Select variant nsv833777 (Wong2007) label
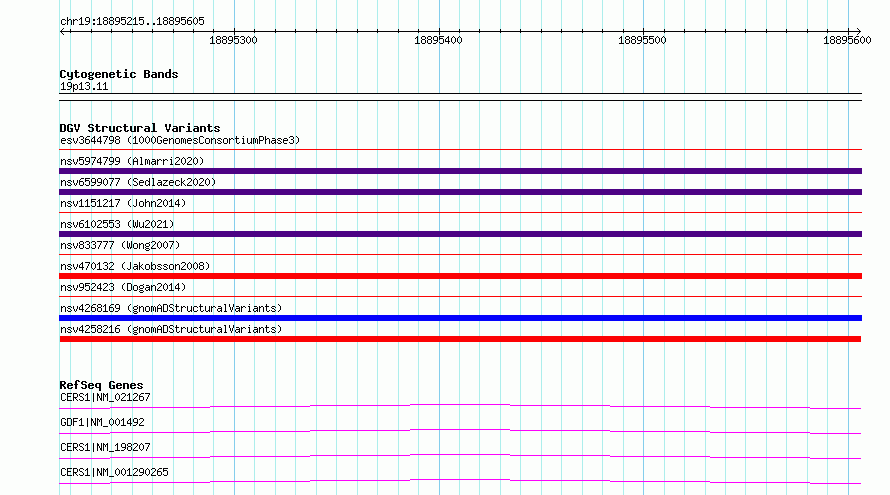The image size is (890, 495). pos(120,245)
